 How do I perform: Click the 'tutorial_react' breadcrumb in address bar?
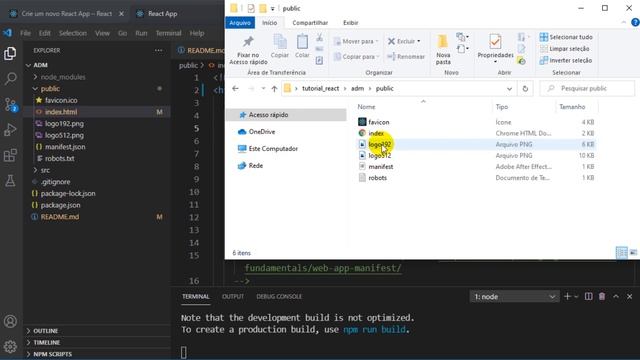[320, 89]
